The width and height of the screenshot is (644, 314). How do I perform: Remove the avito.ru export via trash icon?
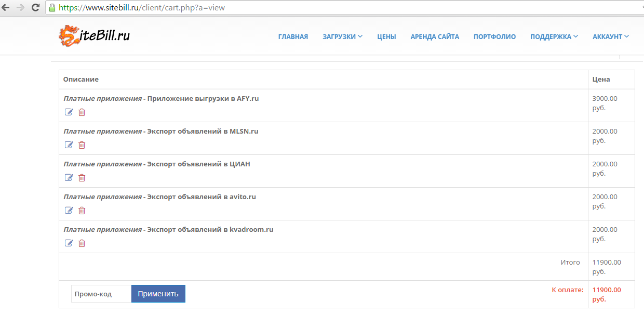(x=82, y=211)
